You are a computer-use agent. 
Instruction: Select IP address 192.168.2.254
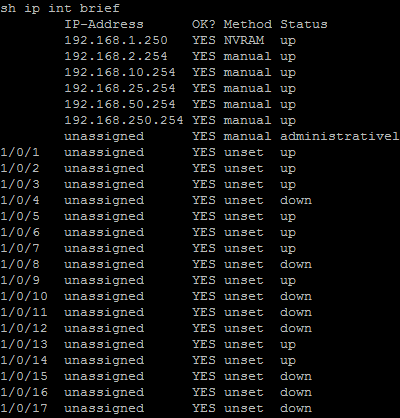pos(116,56)
